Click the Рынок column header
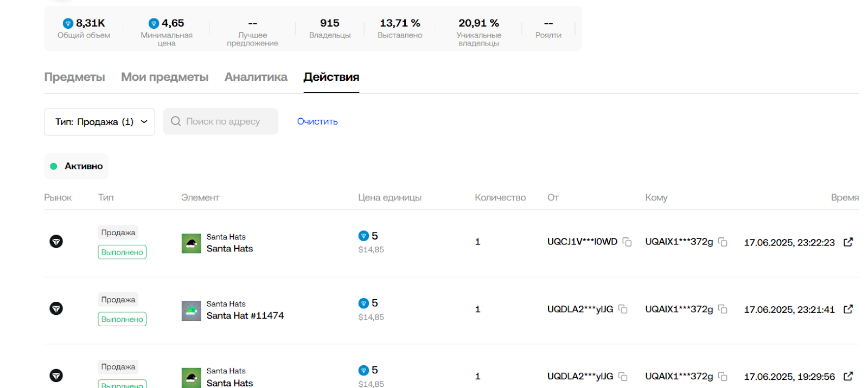This screenshot has height=388, width=868. click(58, 198)
